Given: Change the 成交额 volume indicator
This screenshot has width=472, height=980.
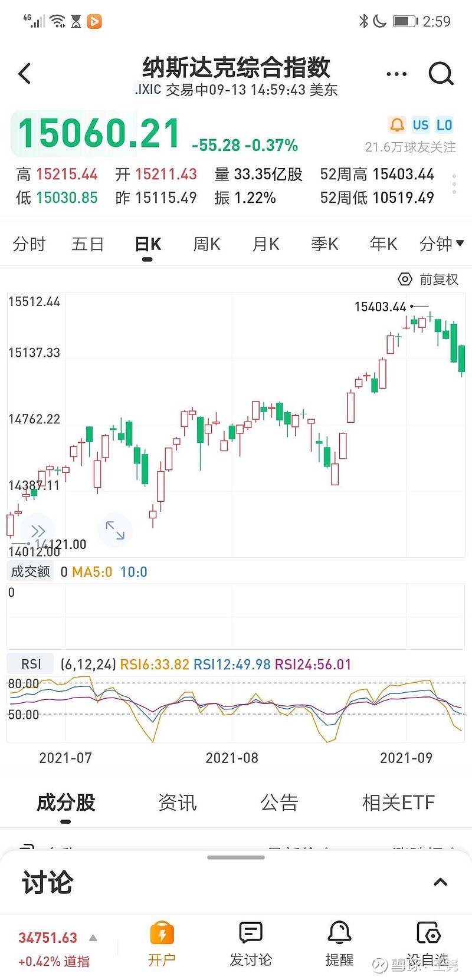Looking at the screenshot, I should pyautogui.click(x=31, y=571).
